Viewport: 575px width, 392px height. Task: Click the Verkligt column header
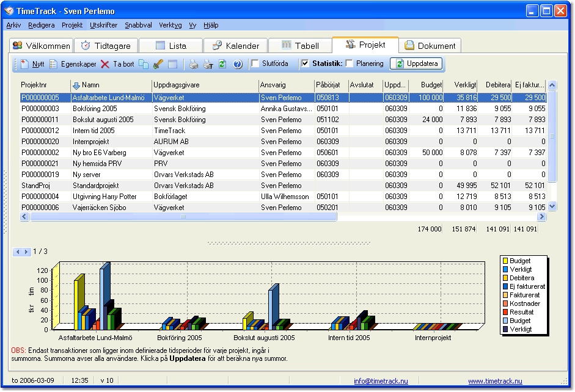click(460, 85)
